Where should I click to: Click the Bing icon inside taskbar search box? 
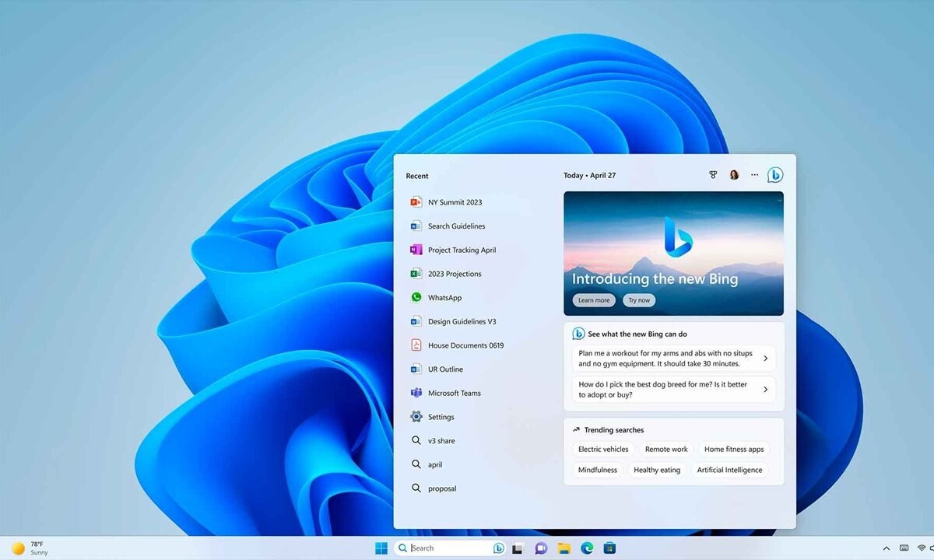pyautogui.click(x=499, y=548)
